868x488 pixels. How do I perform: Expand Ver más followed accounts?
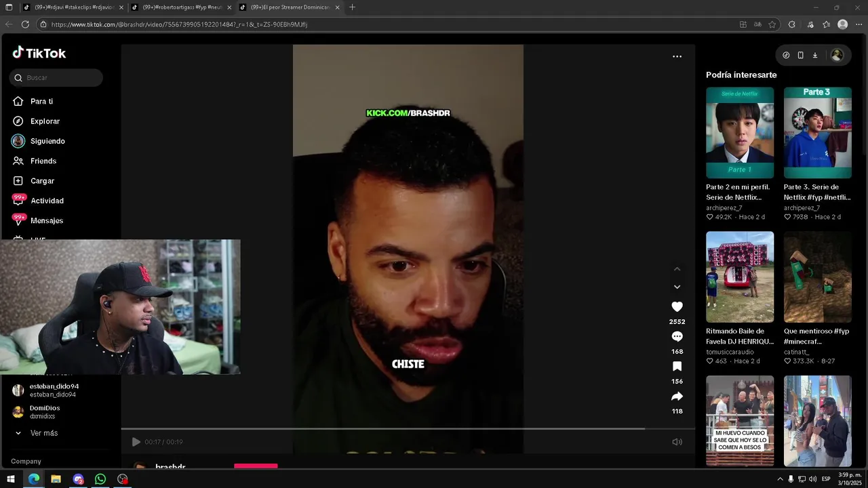click(x=37, y=433)
